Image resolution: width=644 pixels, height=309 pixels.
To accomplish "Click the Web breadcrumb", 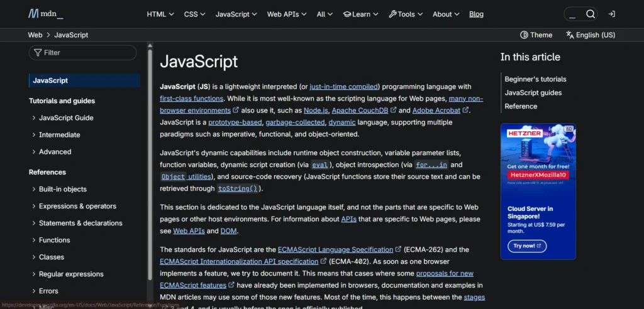I will 35,35.
